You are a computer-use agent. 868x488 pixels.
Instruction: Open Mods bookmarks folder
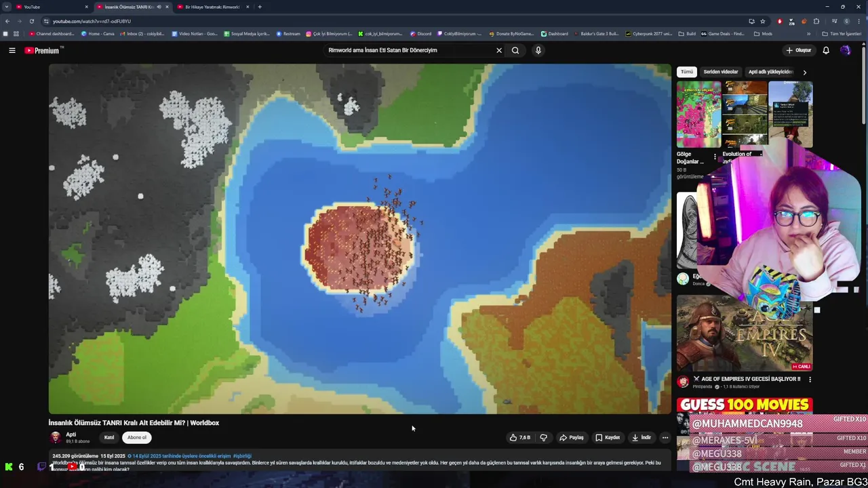point(763,33)
